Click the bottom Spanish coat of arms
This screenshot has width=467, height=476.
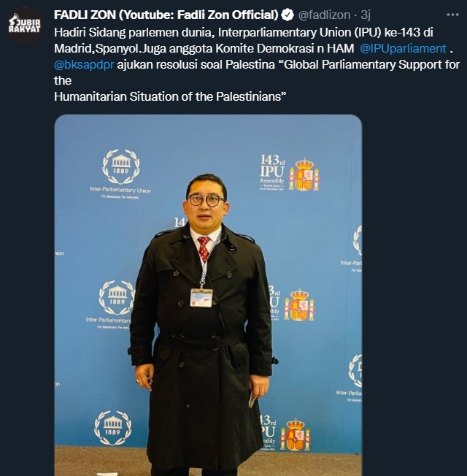click(296, 435)
